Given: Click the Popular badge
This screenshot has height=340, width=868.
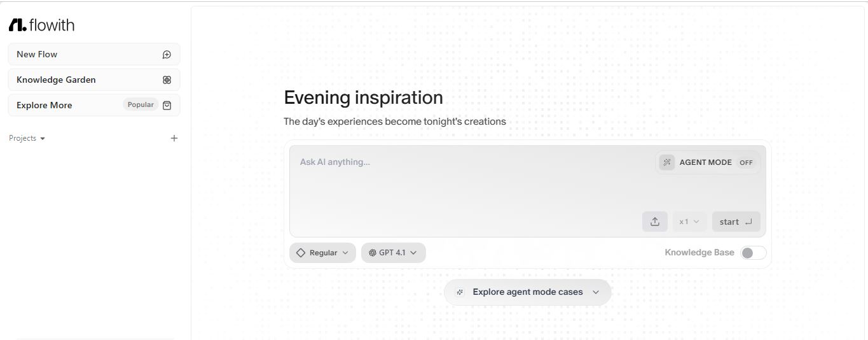Looking at the screenshot, I should coord(141,105).
